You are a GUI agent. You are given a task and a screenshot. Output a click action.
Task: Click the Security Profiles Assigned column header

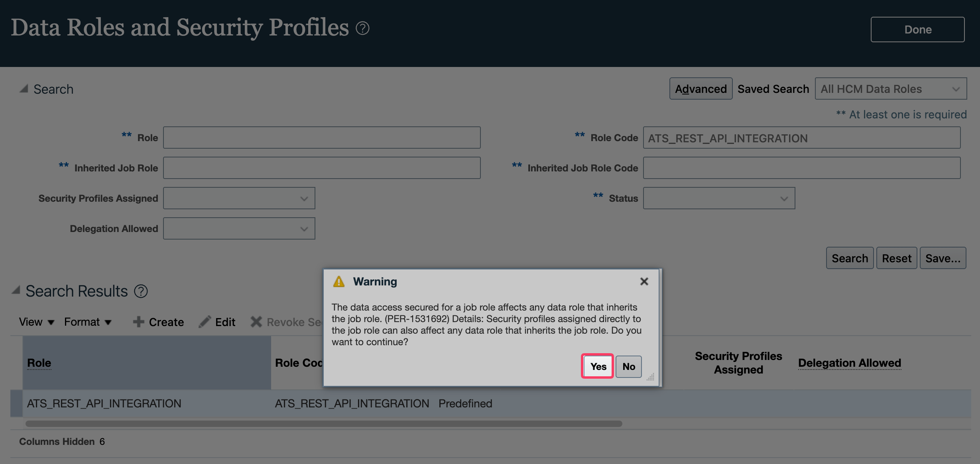click(x=738, y=363)
